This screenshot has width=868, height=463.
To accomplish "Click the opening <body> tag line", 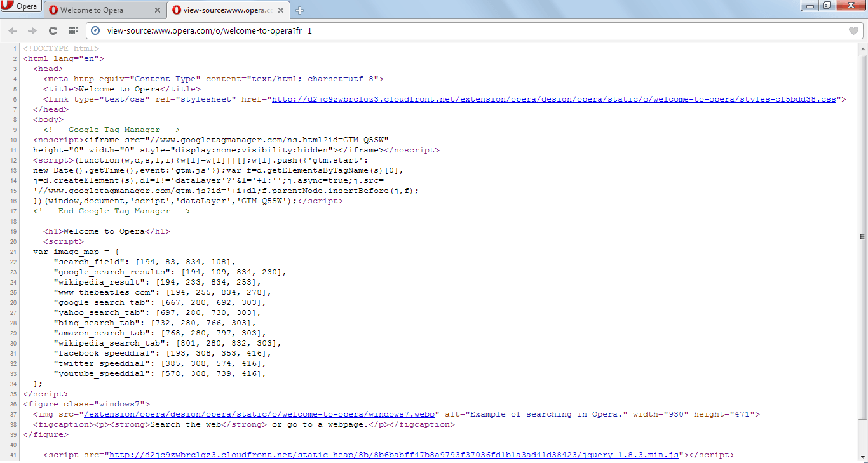I will [x=48, y=119].
